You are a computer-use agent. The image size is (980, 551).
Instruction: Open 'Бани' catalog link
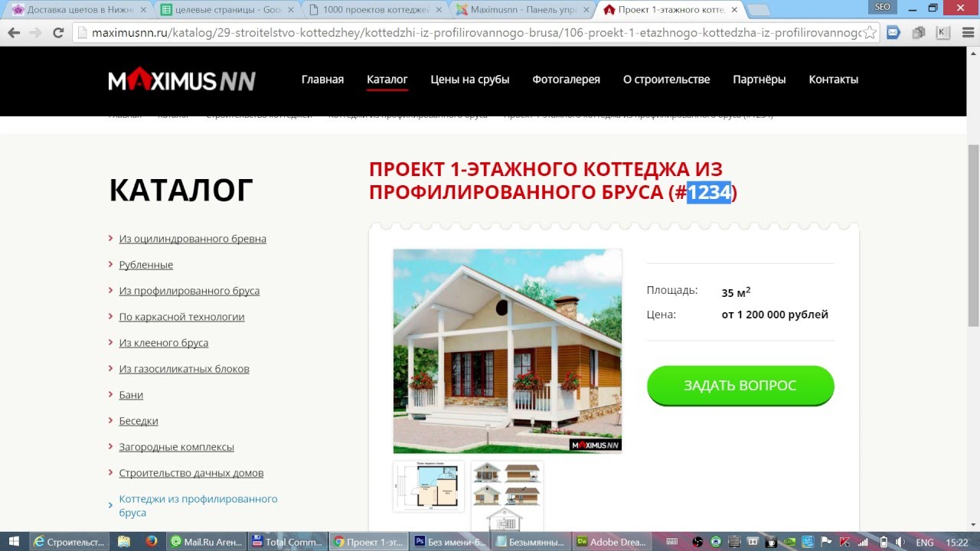click(131, 395)
